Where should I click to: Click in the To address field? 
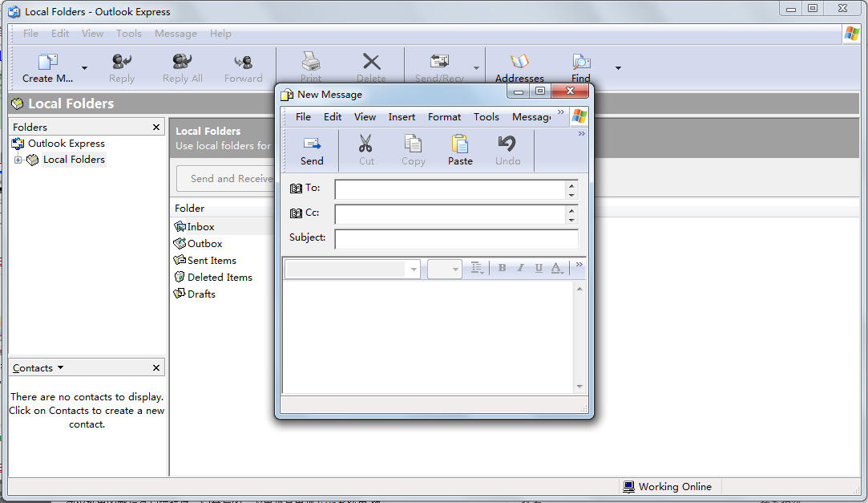(x=450, y=189)
